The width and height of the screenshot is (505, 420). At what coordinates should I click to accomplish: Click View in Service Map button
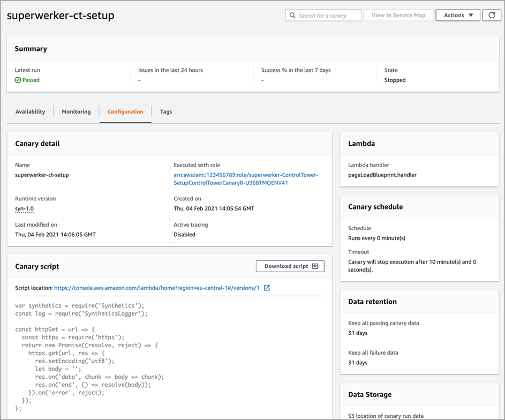398,15
